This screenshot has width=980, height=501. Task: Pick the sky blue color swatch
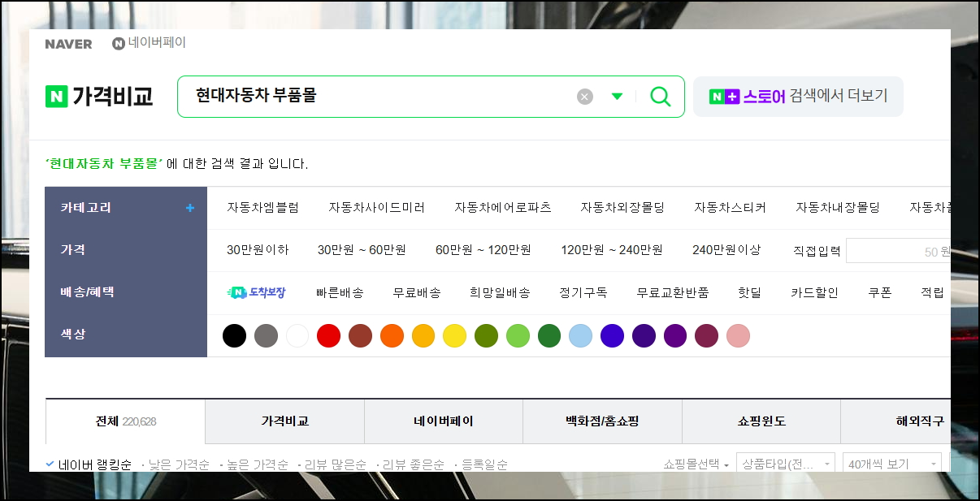(x=580, y=335)
